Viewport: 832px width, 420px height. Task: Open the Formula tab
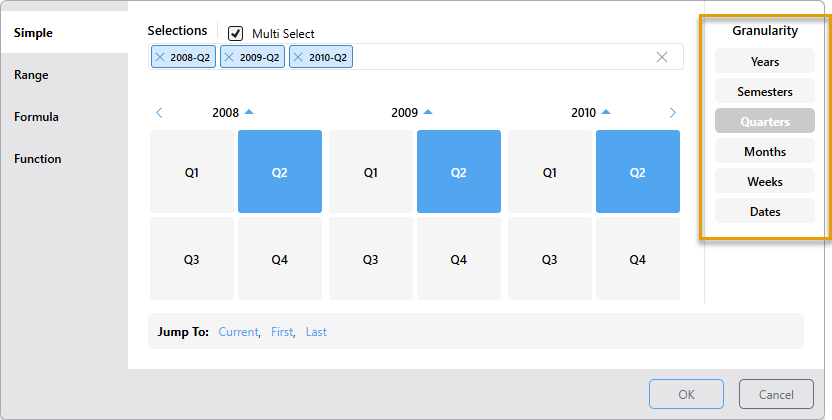click(36, 117)
